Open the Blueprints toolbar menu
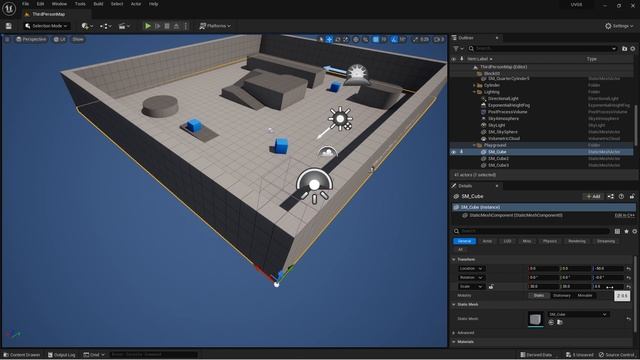640x360 pixels. coord(106,26)
